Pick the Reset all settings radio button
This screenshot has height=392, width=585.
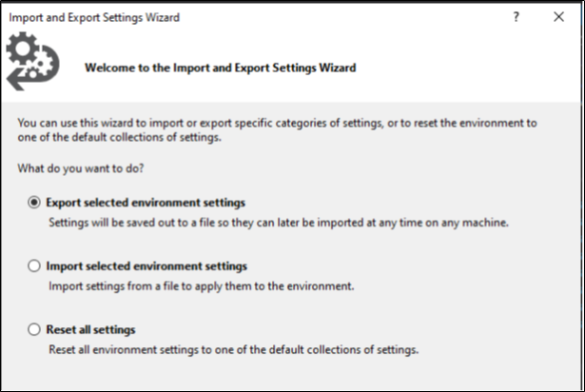35,330
